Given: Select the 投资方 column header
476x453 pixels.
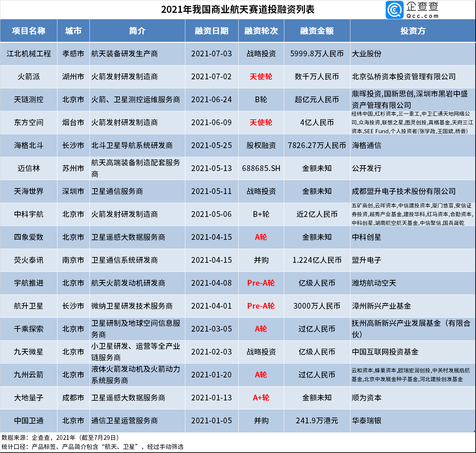Looking at the screenshot, I should tap(413, 31).
